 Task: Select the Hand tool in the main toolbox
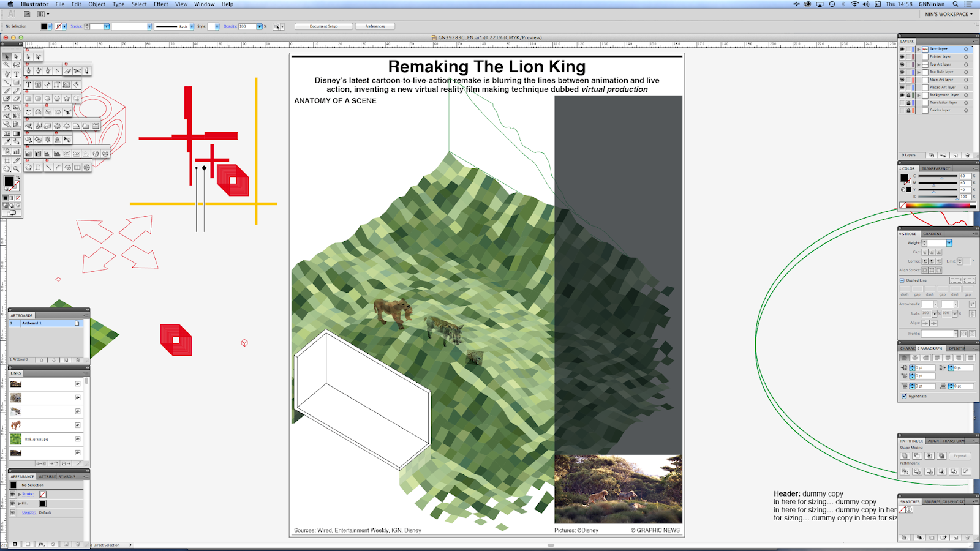click(x=7, y=168)
